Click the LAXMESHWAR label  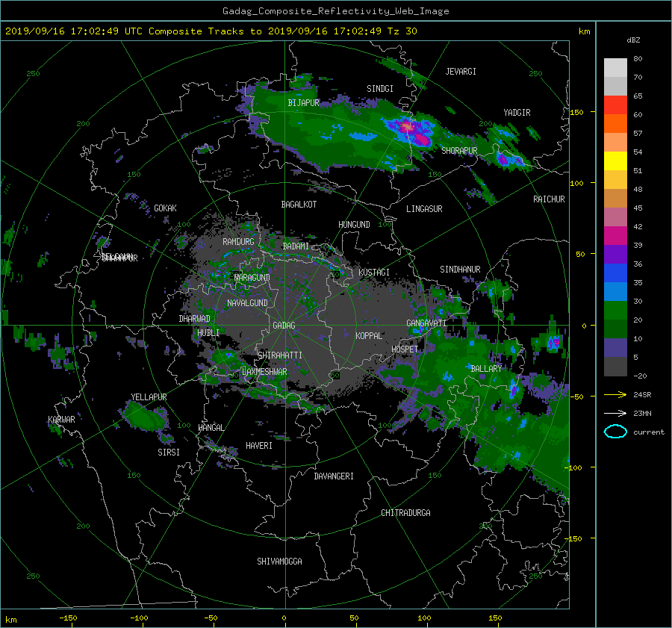(x=264, y=372)
